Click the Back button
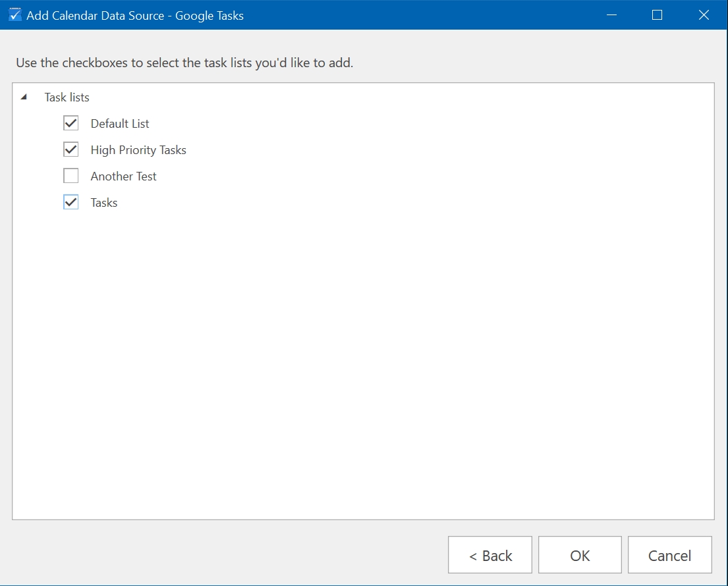 490,555
